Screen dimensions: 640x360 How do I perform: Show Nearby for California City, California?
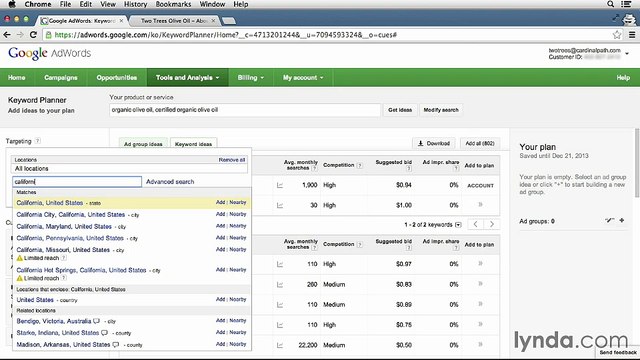pos(238,214)
